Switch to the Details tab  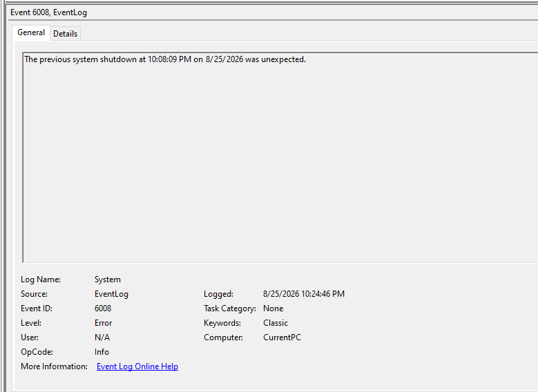[65, 34]
